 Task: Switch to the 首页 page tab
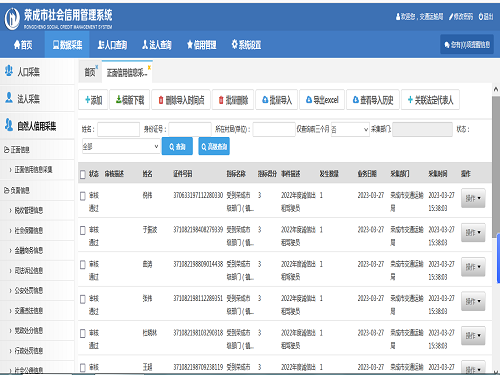tap(90, 72)
